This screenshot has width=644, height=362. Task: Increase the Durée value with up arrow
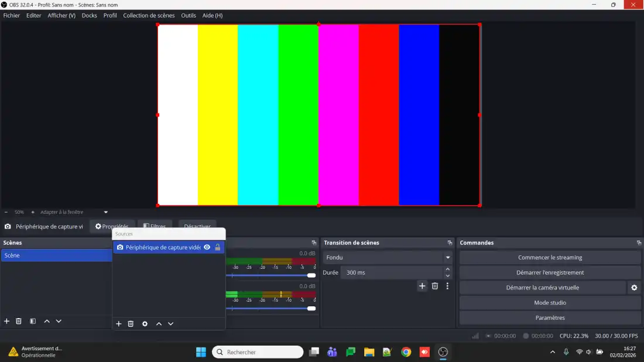pos(448,269)
